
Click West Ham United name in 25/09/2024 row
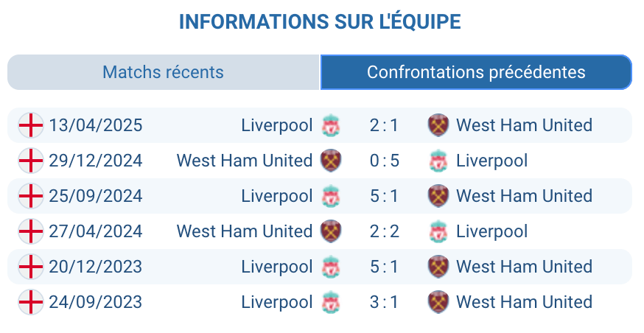[524, 196]
